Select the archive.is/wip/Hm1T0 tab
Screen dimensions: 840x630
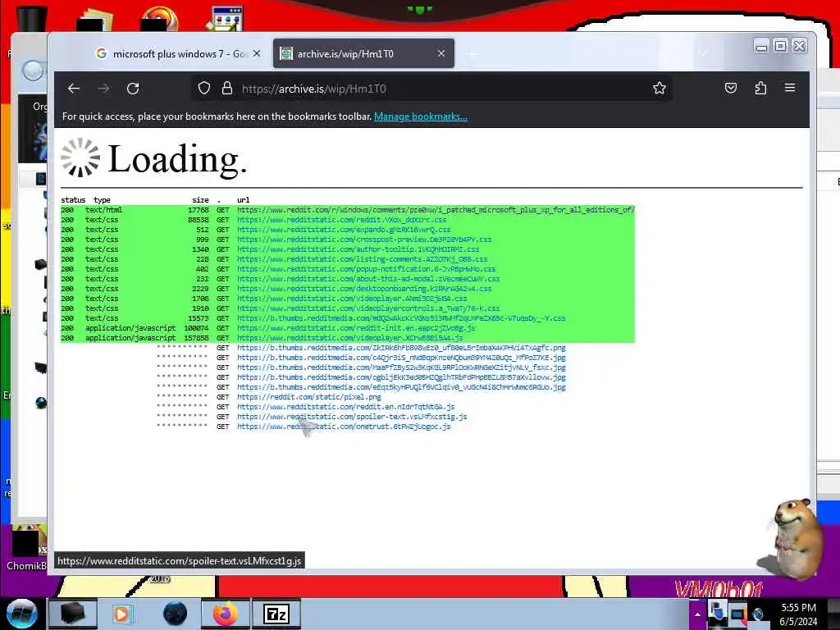tap(363, 53)
